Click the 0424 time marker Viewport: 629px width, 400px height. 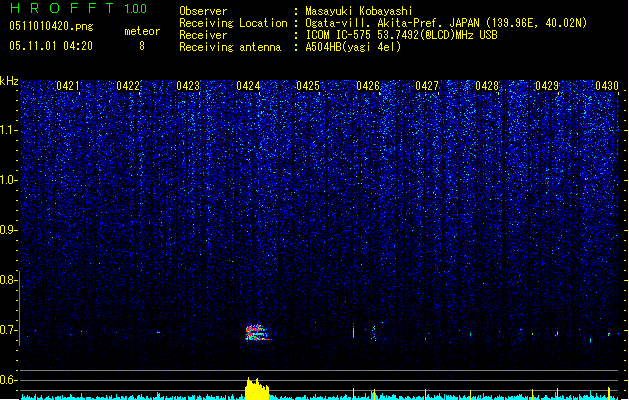(x=248, y=86)
